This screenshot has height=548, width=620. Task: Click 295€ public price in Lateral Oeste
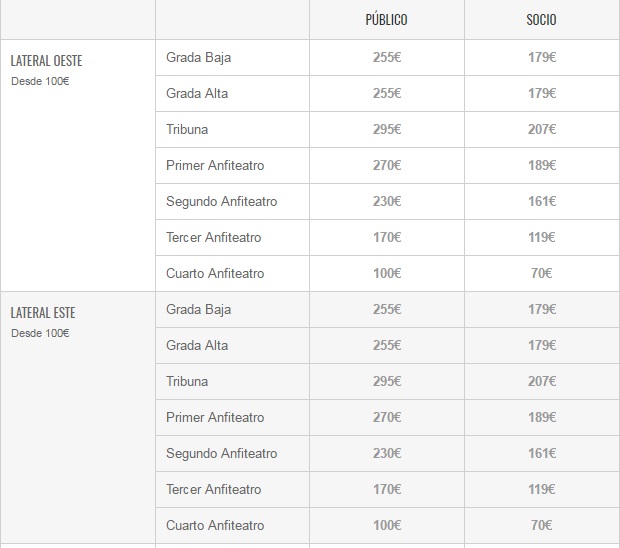click(x=386, y=129)
